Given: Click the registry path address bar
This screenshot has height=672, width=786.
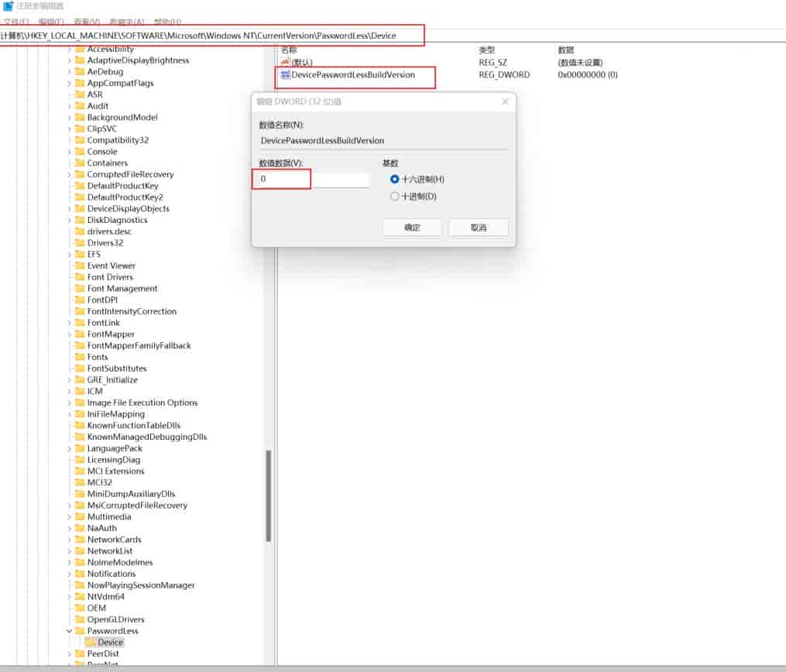Looking at the screenshot, I should coord(212,36).
